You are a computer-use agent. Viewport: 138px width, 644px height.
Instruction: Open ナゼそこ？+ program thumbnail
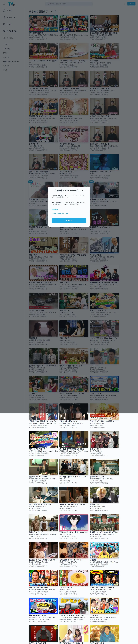tap(74, 23)
